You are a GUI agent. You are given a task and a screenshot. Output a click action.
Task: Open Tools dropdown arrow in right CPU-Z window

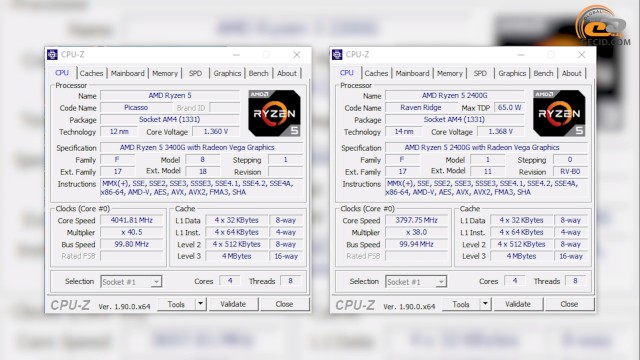485,304
